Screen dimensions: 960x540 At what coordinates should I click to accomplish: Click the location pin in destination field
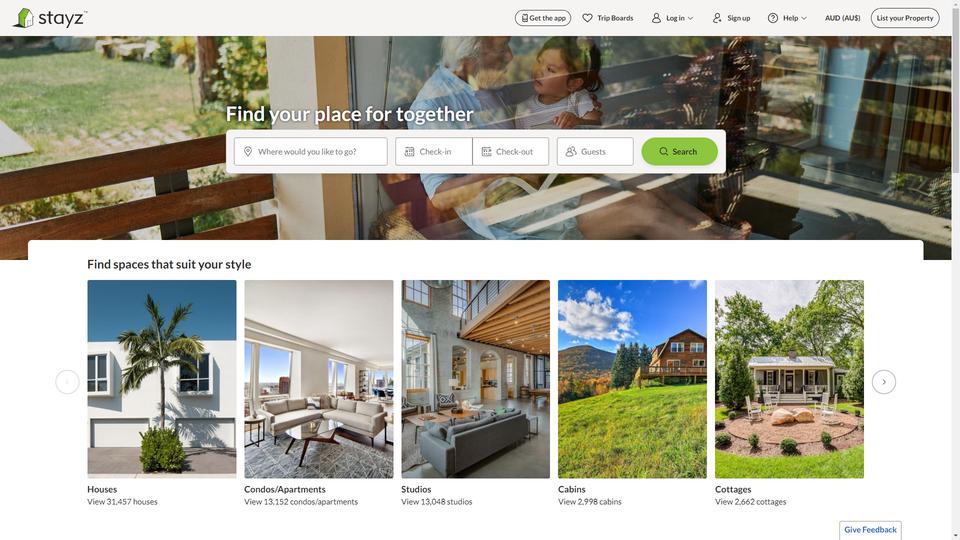[248, 151]
